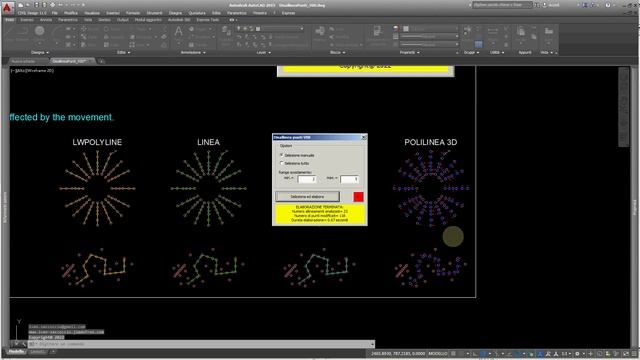Image resolution: width=640 pixels, height=360 pixels.
Task: Click the red color square in dialog
Action: 358,197
